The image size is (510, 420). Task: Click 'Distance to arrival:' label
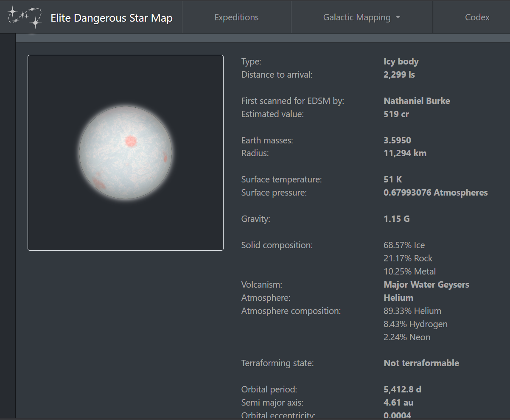(277, 75)
